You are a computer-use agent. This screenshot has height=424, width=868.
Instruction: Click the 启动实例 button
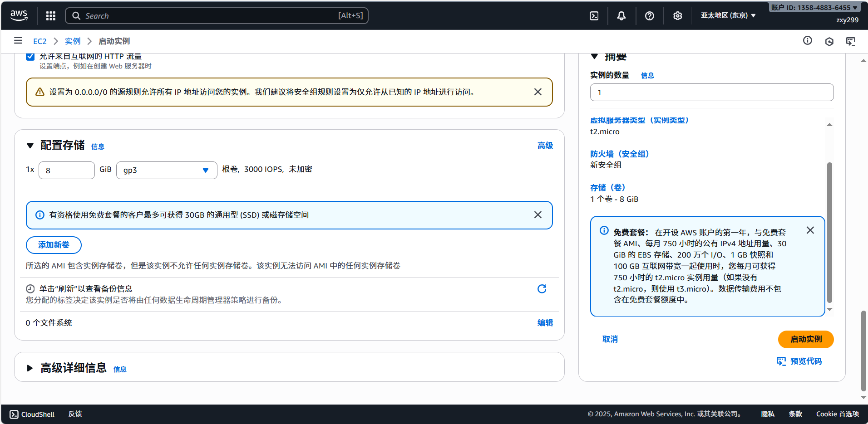tap(806, 339)
